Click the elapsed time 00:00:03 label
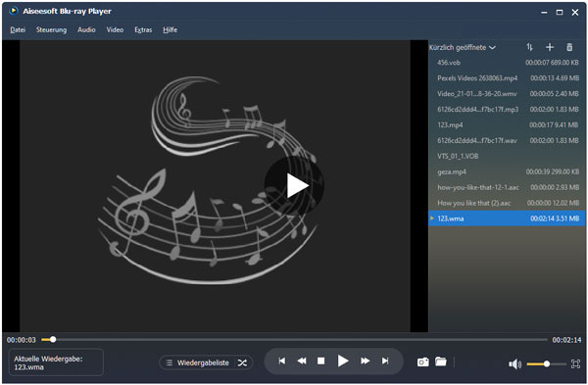Viewport: 588px width, 385px height. pyautogui.click(x=22, y=340)
